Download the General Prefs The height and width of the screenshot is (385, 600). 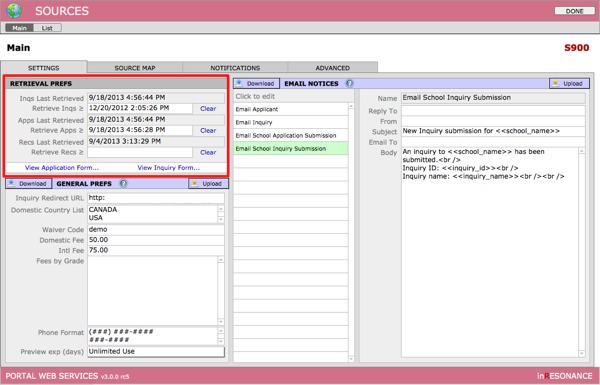click(x=29, y=184)
